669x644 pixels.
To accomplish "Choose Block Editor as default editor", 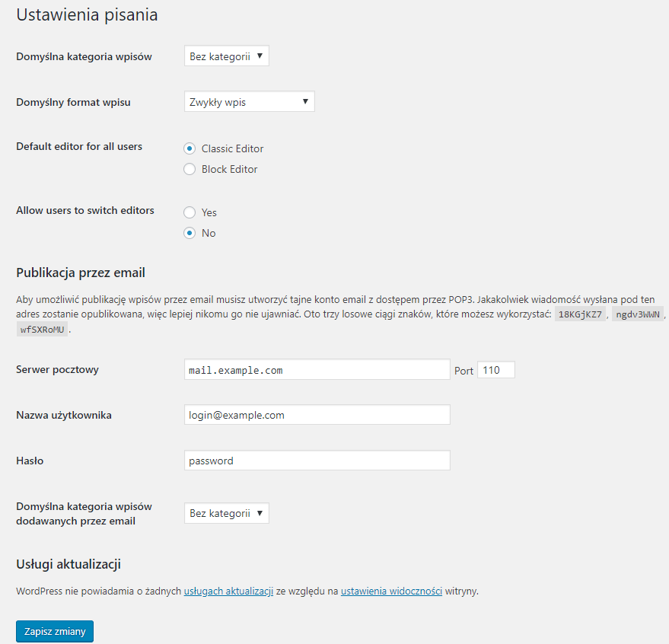I will (x=190, y=170).
